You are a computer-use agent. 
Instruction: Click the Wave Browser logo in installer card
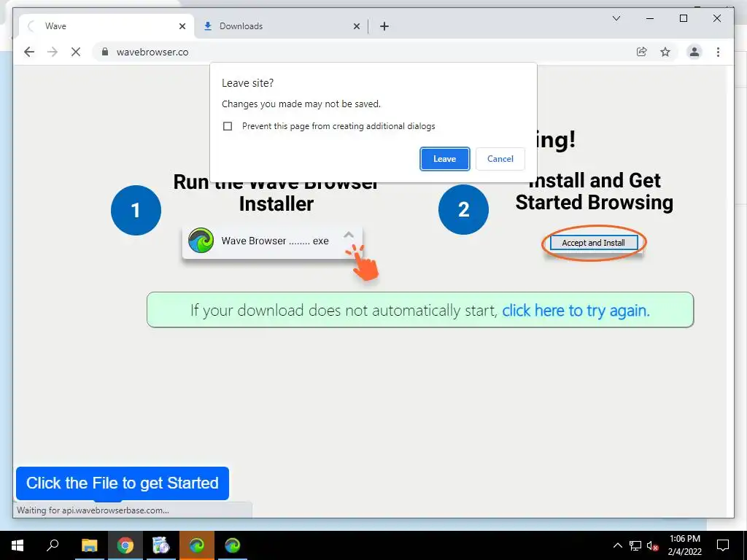[x=201, y=241]
